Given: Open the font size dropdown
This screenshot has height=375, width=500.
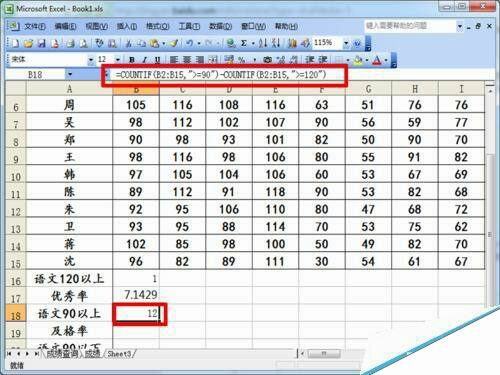Looking at the screenshot, I should 118,60.
